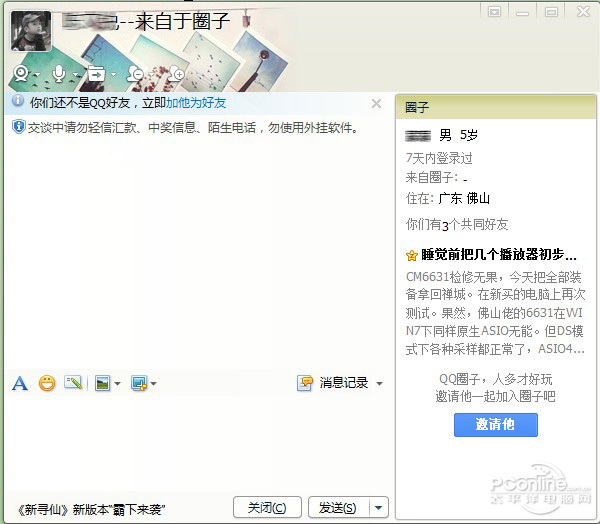Maximize the chat window
This screenshot has width=600, height=524.
coord(551,12)
